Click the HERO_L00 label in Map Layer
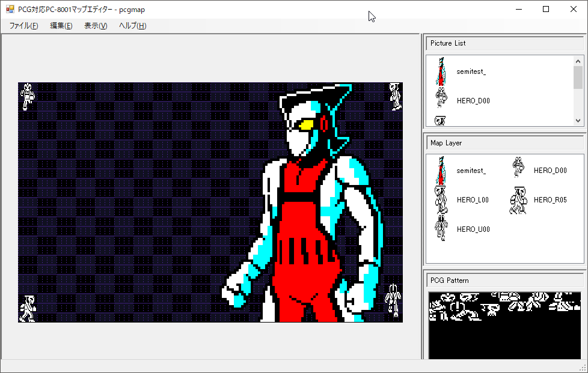The image size is (588, 373). [x=473, y=200]
